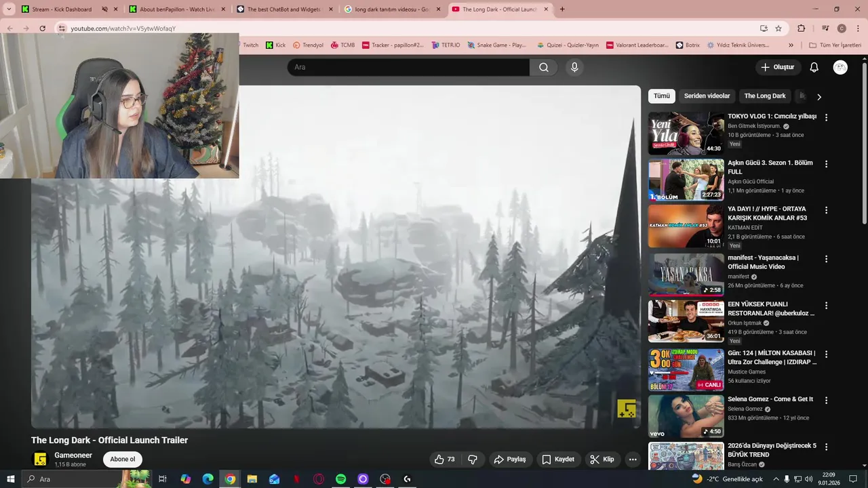Click the YouTube search magnifier icon
This screenshot has height=488, width=868.
coord(544,67)
